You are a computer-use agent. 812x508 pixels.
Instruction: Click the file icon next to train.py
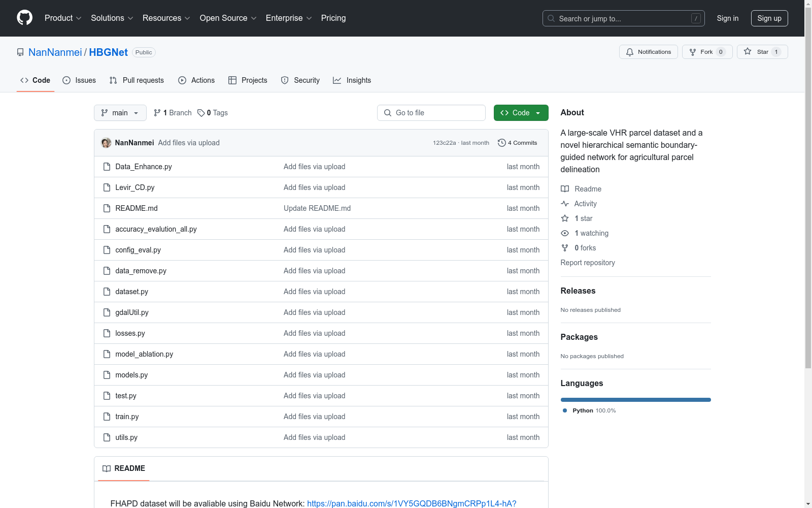pyautogui.click(x=107, y=417)
